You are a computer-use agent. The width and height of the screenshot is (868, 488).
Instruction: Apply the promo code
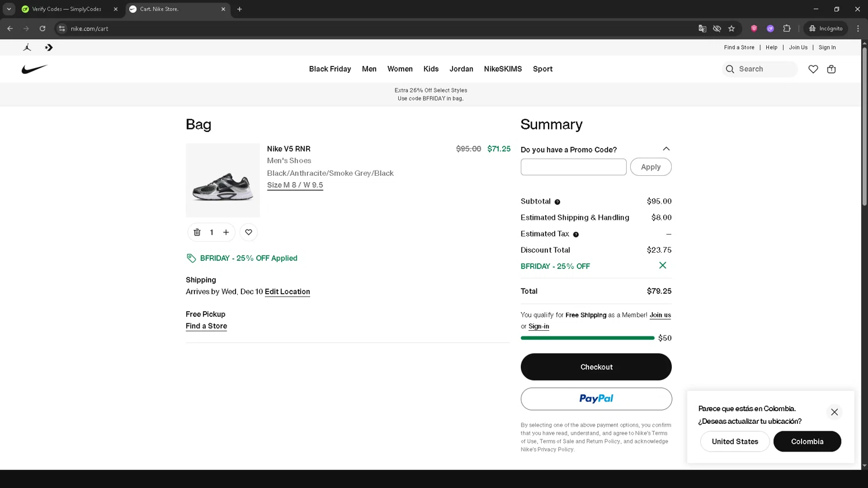click(650, 167)
